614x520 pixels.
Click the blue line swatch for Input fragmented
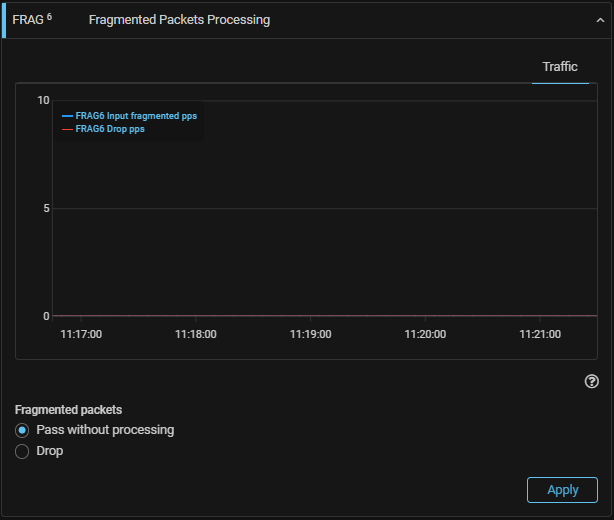tap(67, 116)
